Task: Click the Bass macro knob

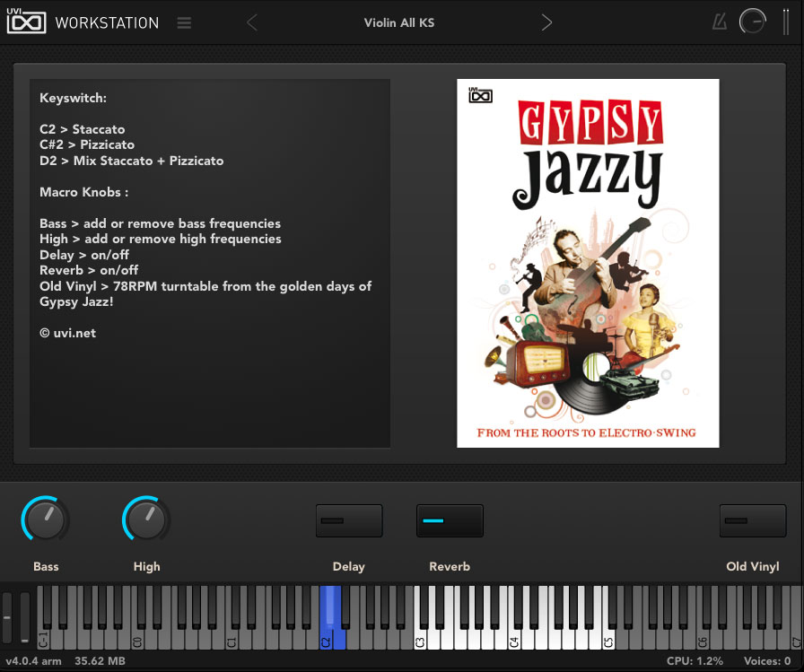Action: coord(46,519)
